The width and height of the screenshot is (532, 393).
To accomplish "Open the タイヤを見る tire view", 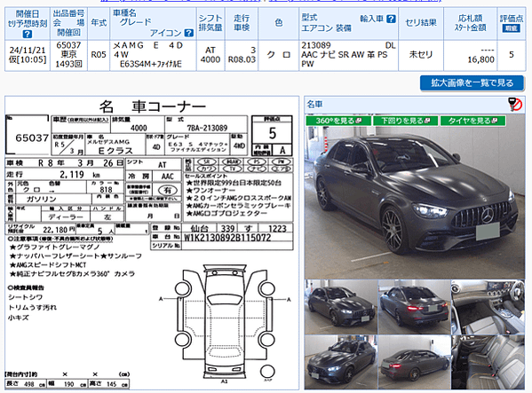I will click(x=472, y=121).
